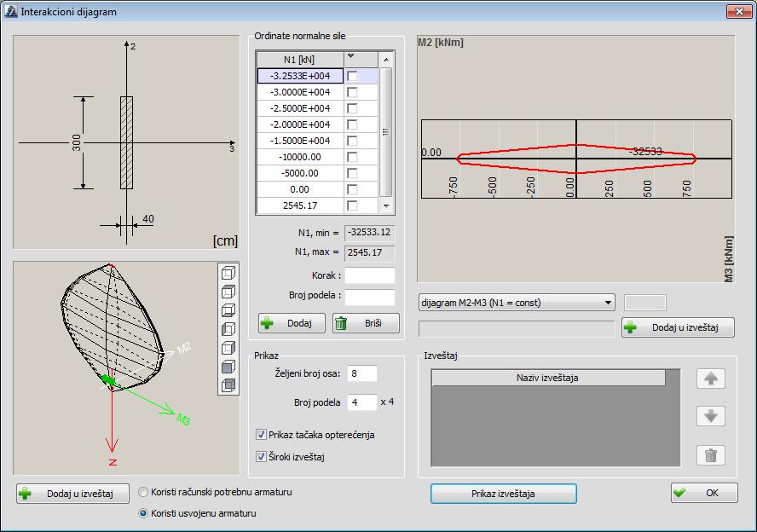Image resolution: width=757 pixels, height=532 pixels.
Task: Click the N1 [kN] column header
Action: tap(300, 60)
